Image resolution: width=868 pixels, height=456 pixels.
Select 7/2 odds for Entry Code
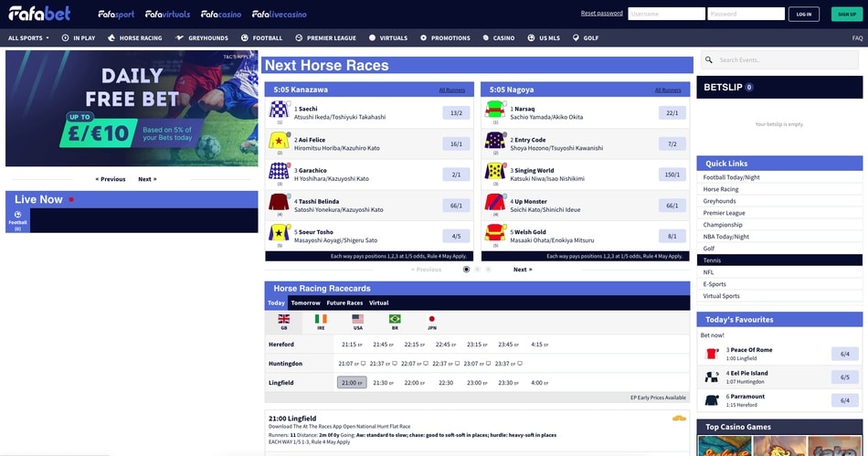(672, 143)
